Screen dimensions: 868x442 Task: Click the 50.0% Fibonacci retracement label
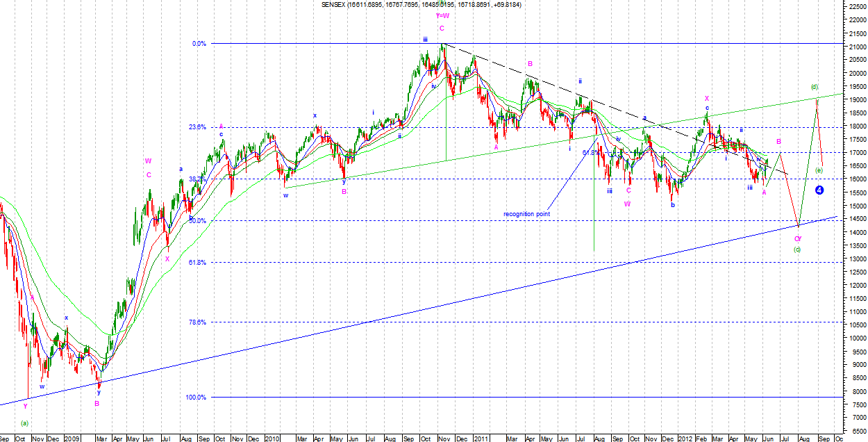[x=198, y=221]
